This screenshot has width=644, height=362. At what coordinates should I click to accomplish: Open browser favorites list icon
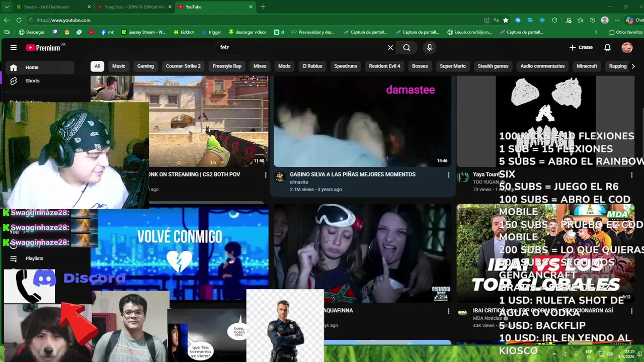(x=580, y=20)
